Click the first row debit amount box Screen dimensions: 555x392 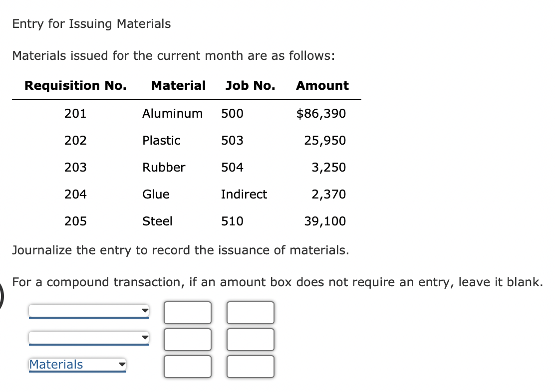[188, 313]
